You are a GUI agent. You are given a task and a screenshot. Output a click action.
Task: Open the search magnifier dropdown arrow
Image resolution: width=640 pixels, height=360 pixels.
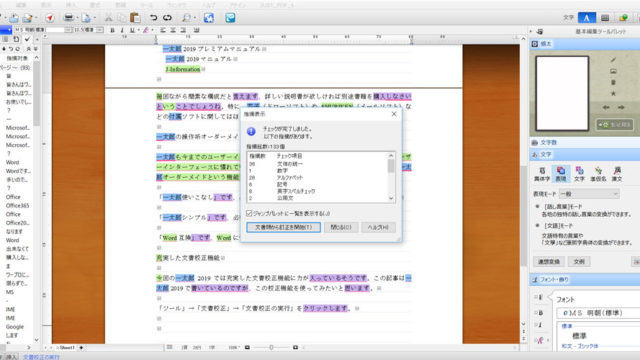click(194, 18)
